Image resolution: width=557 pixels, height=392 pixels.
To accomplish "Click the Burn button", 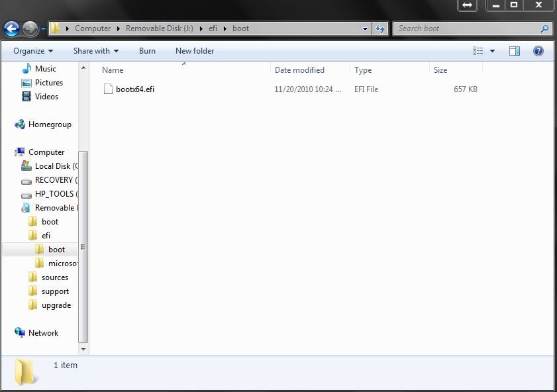I will (147, 51).
